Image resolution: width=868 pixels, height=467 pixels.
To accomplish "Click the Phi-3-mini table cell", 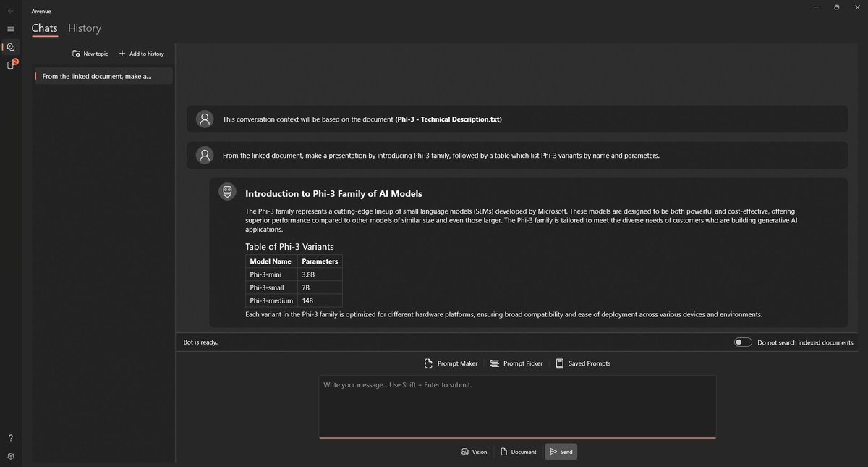I will [271, 274].
